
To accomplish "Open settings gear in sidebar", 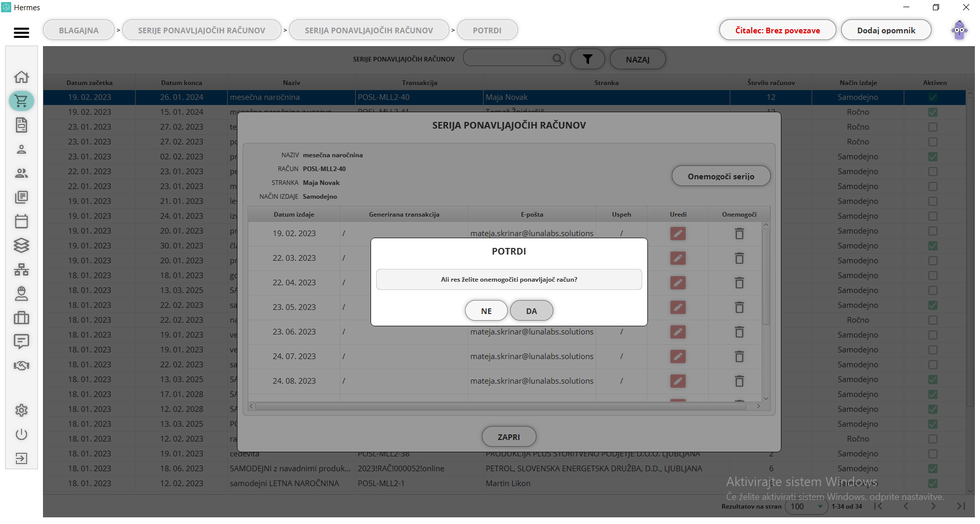I will pyautogui.click(x=21, y=410).
